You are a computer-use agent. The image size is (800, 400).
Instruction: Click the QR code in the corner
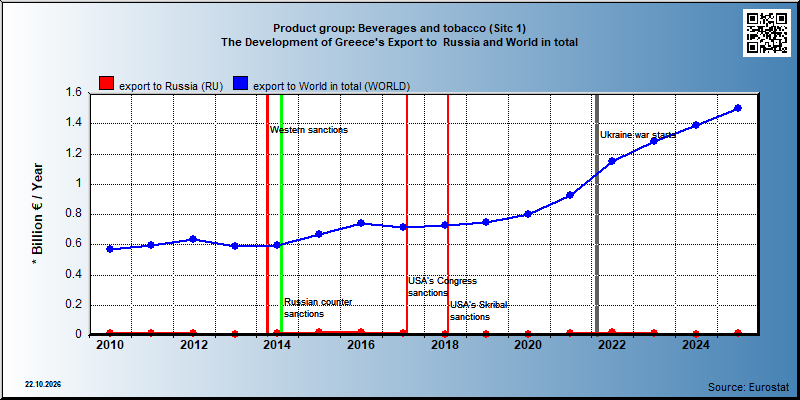pyautogui.click(x=766, y=33)
